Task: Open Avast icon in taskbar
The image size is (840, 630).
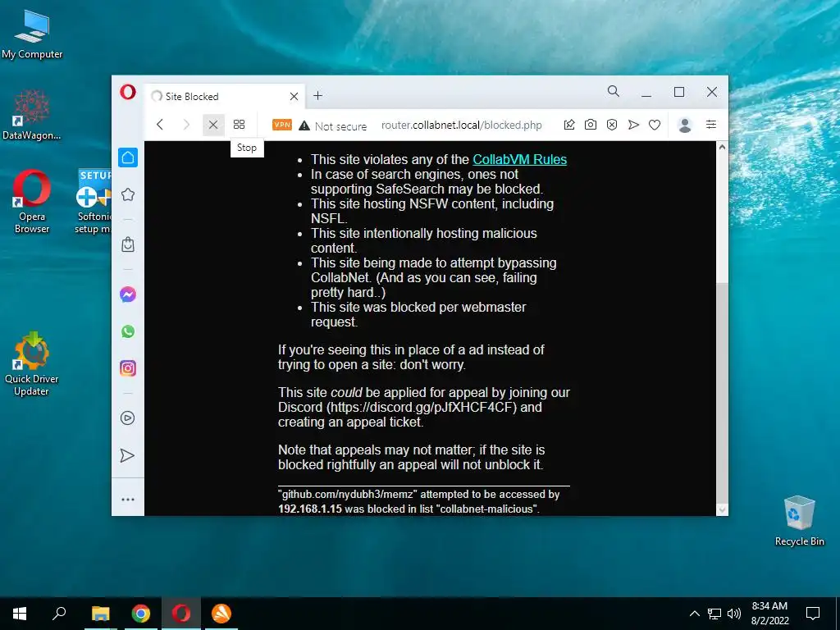Action: [x=221, y=614]
